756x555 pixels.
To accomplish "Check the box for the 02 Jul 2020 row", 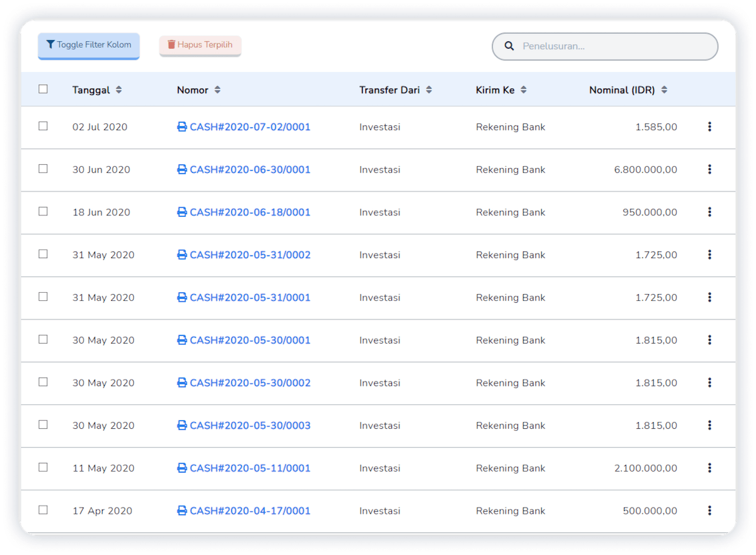I will coord(43,126).
